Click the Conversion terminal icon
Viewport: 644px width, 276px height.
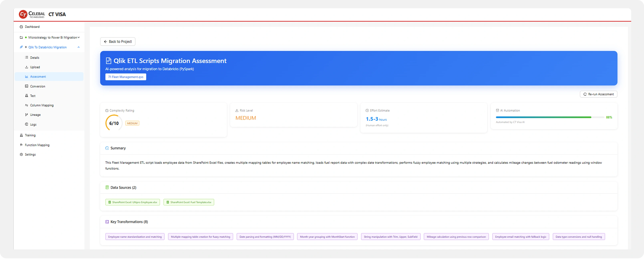point(26,86)
